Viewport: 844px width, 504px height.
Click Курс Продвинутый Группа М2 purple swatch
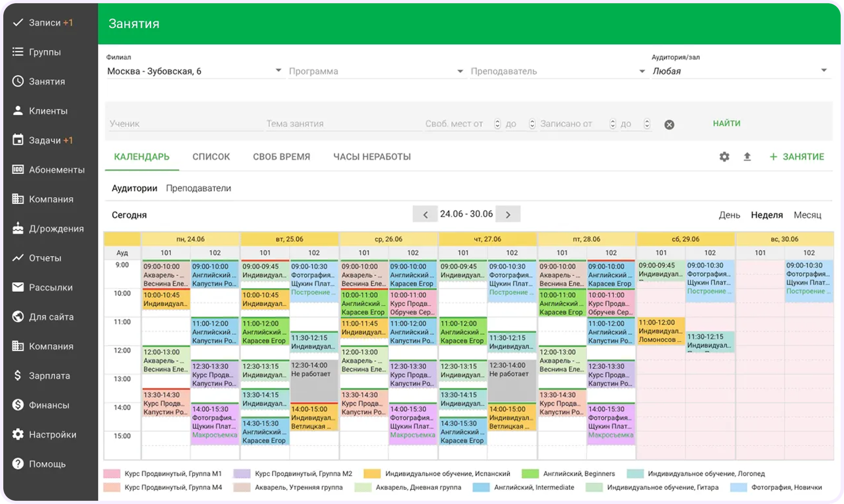242,474
